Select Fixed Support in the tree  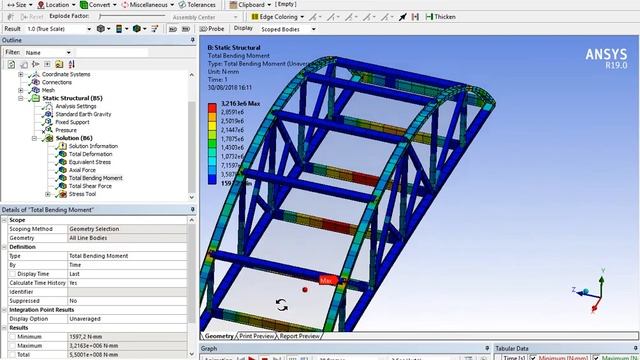72,122
